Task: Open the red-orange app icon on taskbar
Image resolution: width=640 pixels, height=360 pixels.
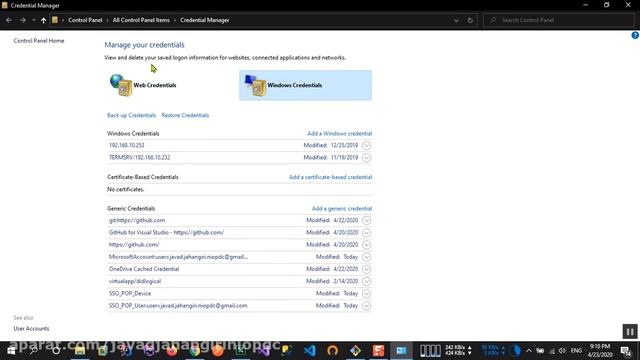Action: pyautogui.click(x=378, y=351)
